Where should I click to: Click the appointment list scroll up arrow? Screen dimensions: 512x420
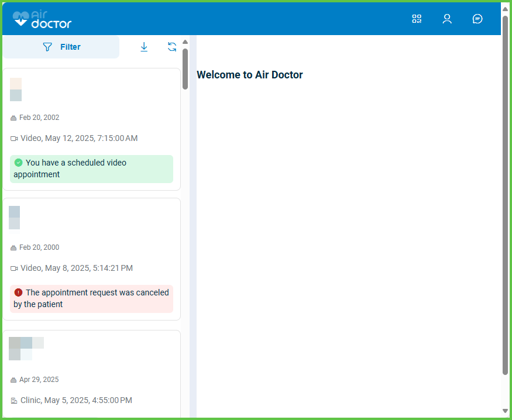[185, 42]
